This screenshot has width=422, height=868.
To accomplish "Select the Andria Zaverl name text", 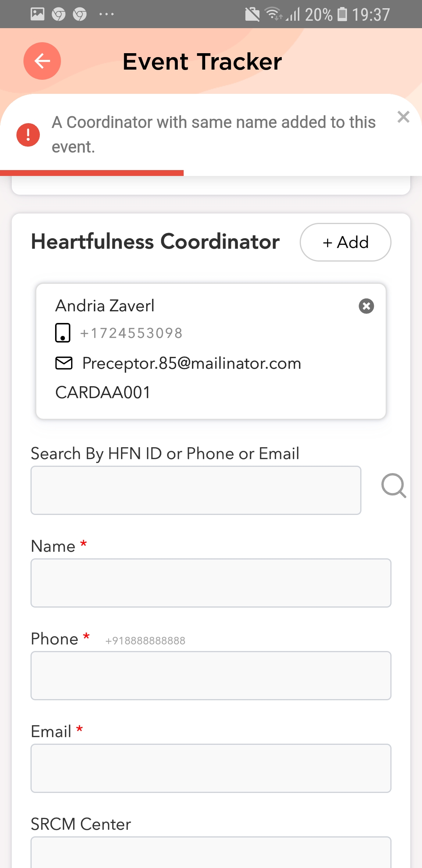I will click(x=105, y=306).
